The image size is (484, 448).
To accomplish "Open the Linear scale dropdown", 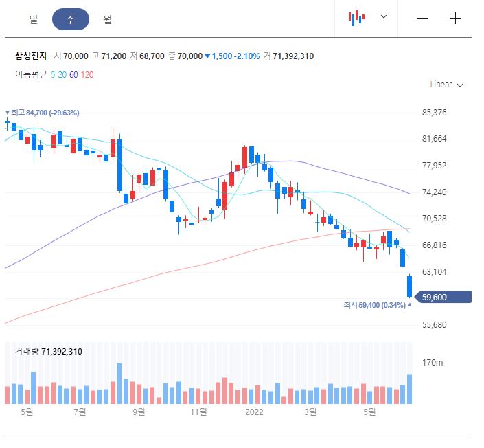I will pos(446,85).
